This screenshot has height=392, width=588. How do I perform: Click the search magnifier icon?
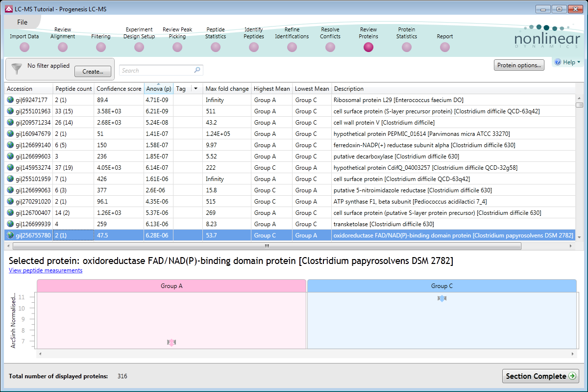coord(197,70)
